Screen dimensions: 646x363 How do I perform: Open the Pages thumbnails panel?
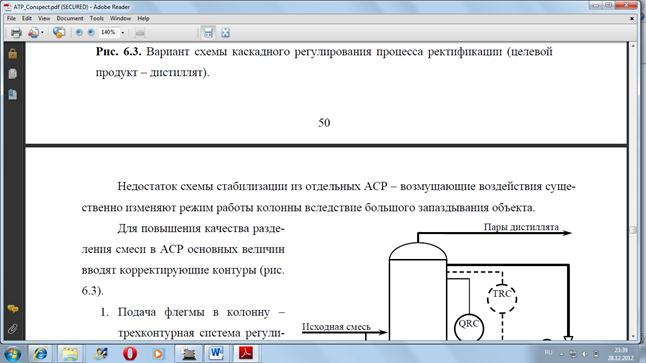[12, 74]
